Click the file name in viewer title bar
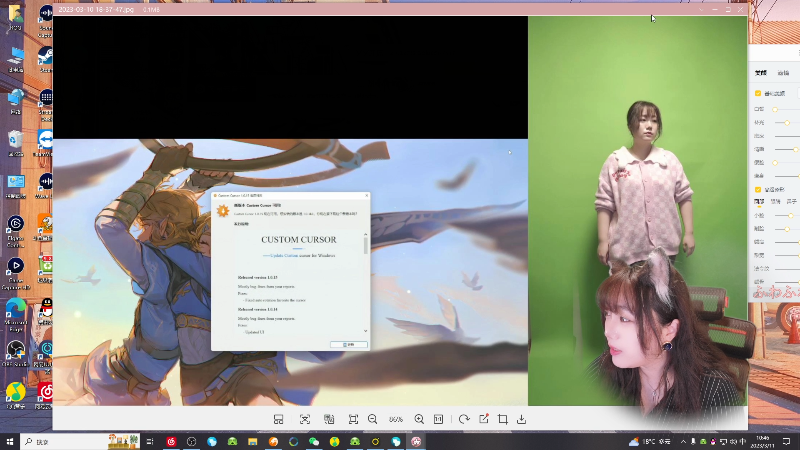Screen dimensions: 800x450 coord(96,9)
